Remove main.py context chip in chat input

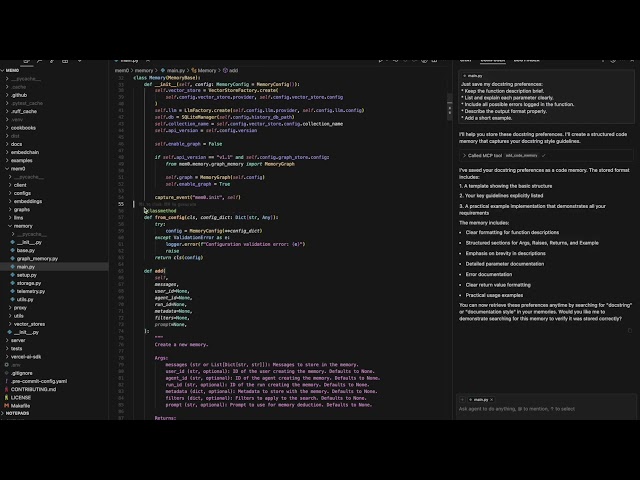(491, 400)
